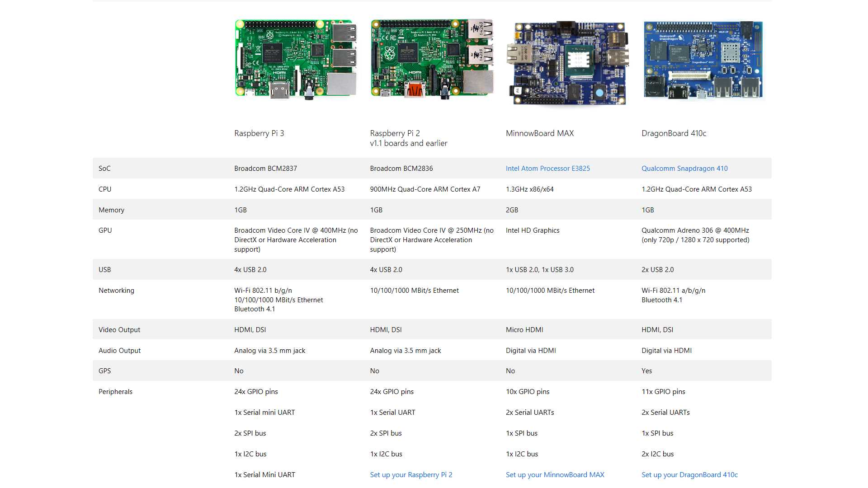Open the Qualcomm Snapdragon 410 link
Image resolution: width=868 pixels, height=488 pixels.
click(684, 169)
